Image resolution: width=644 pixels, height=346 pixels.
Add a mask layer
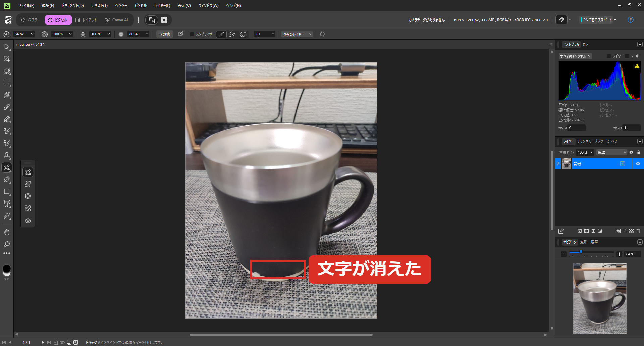587,231
